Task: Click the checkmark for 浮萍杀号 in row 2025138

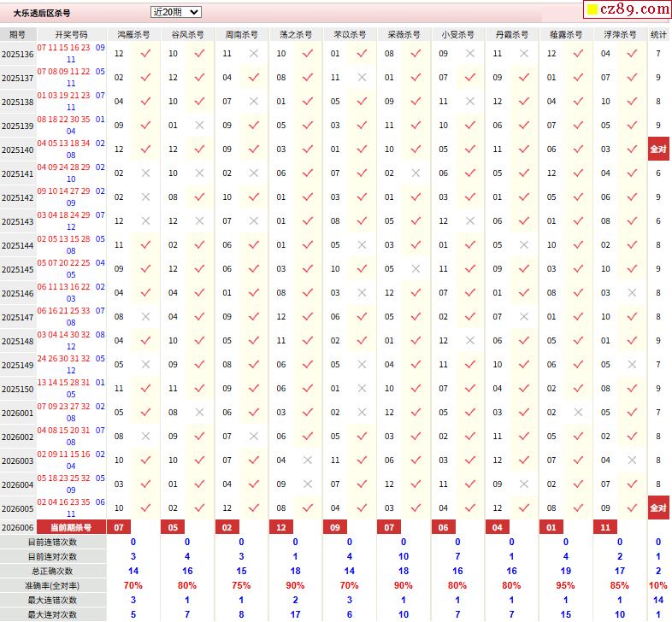Action: [x=631, y=101]
